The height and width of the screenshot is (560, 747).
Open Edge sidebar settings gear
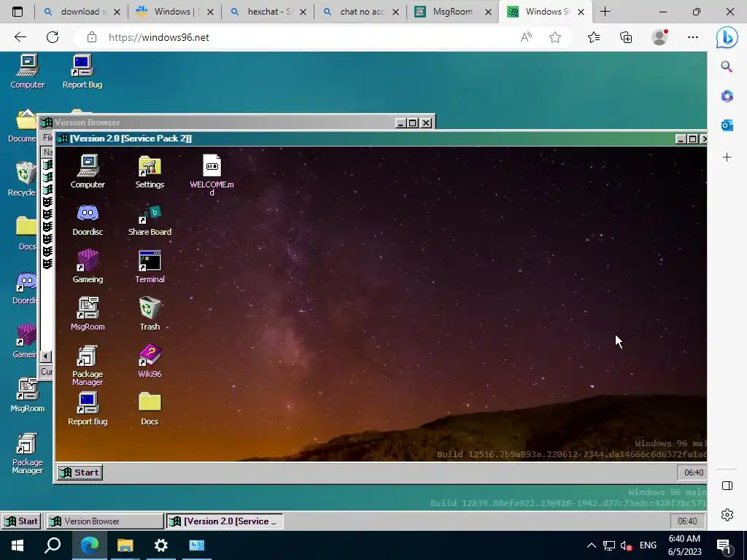727,515
